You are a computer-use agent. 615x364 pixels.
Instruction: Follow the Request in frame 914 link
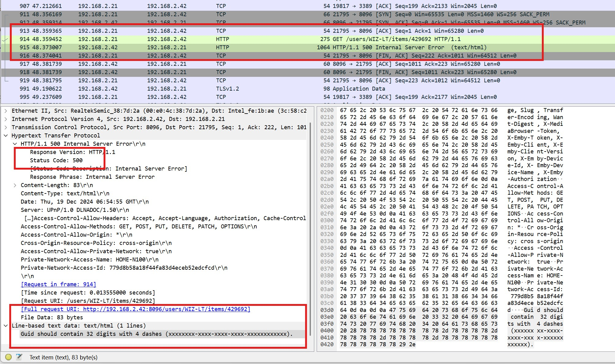click(x=58, y=284)
